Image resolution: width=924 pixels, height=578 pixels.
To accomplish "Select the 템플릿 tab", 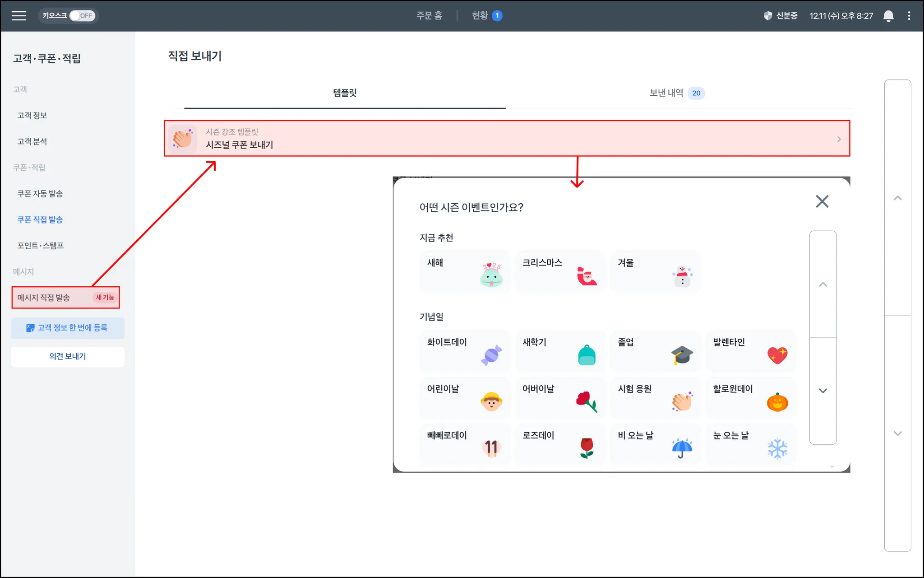I will point(345,93).
